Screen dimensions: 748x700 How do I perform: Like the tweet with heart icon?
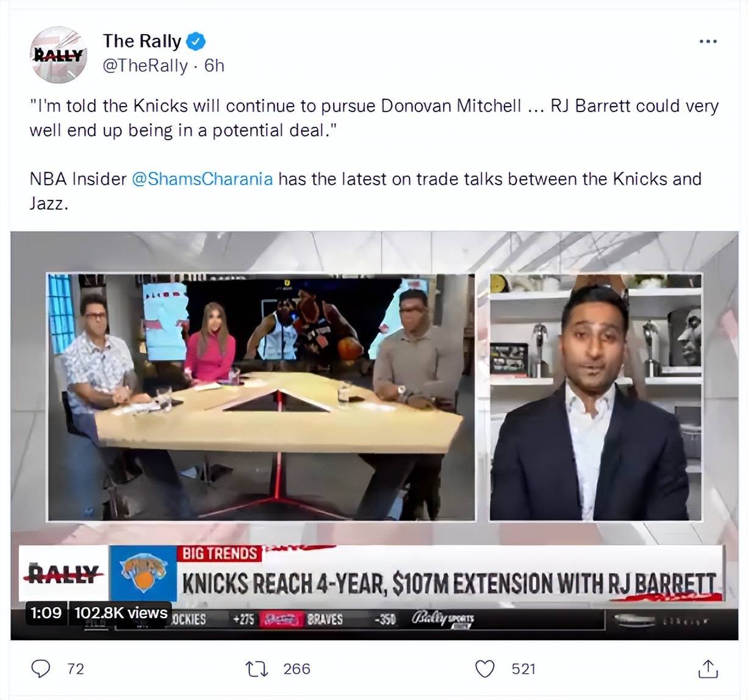pos(484,669)
